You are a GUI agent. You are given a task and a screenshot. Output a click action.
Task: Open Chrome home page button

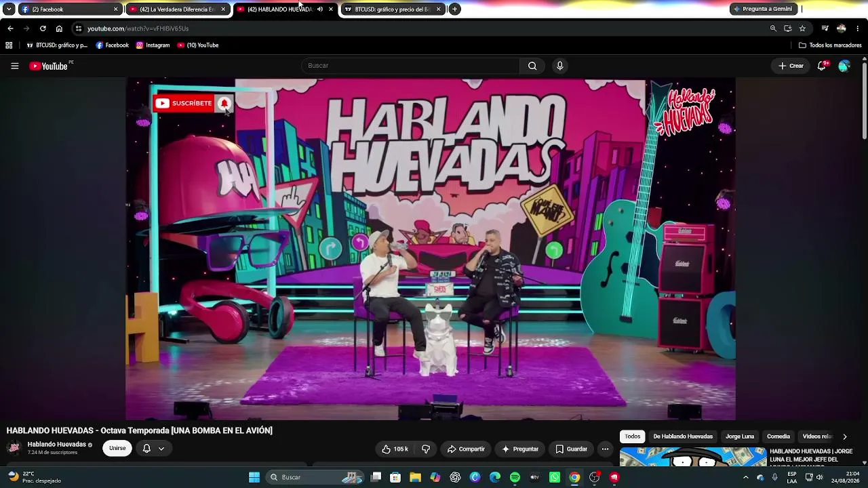click(x=59, y=28)
